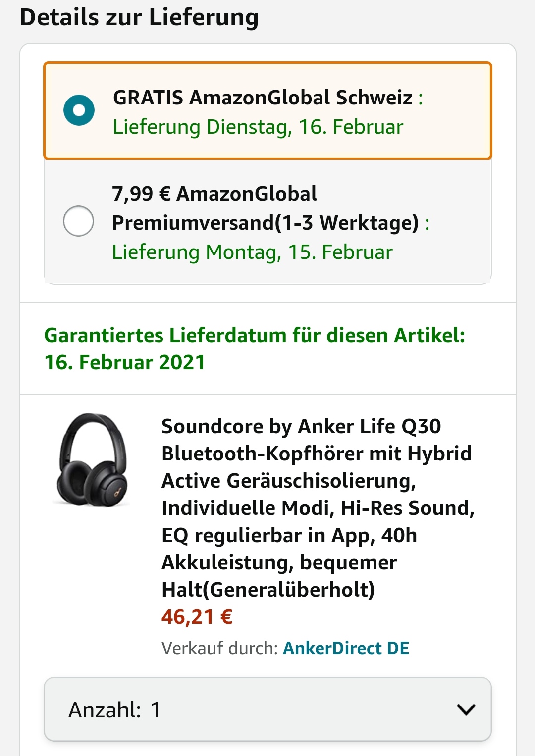This screenshot has height=756, width=535.
Task: Open the Anzahl quantity dropdown
Action: pos(267,709)
